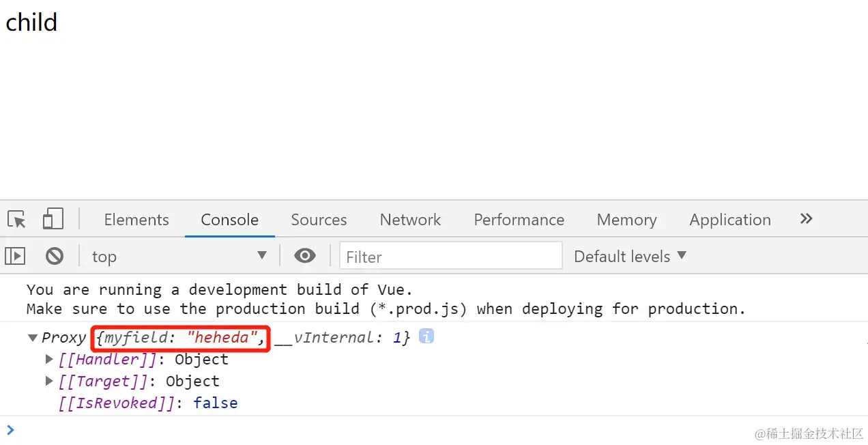
Task: Show more DevTools tabs chevron
Action: pos(807,219)
